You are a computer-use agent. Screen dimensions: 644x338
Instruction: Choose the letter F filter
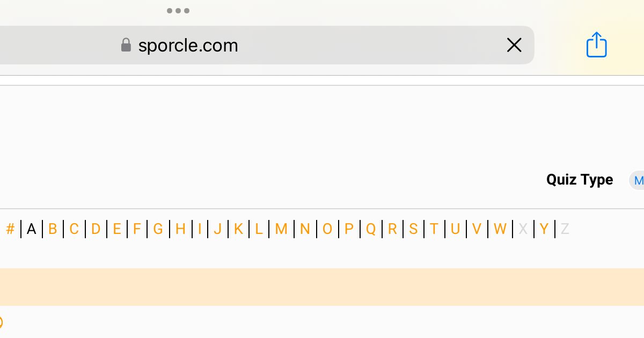(137, 229)
